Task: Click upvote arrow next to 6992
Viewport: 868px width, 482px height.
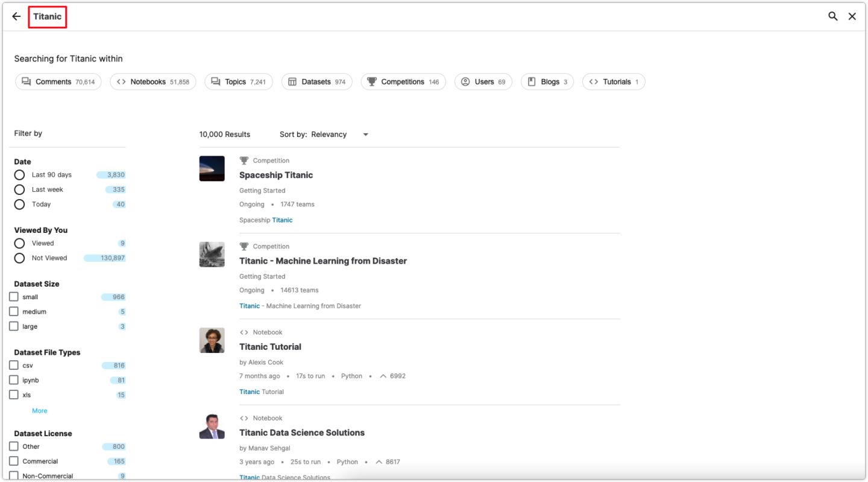Action: pyautogui.click(x=383, y=376)
